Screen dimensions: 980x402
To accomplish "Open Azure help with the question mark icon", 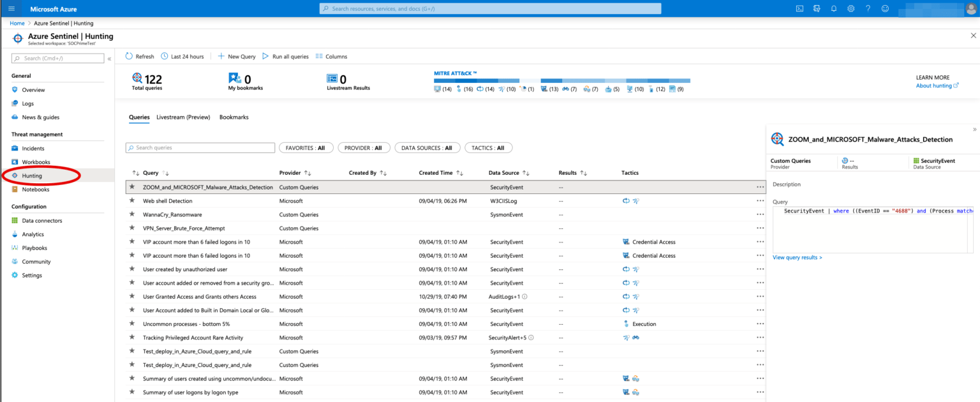I will click(868, 8).
